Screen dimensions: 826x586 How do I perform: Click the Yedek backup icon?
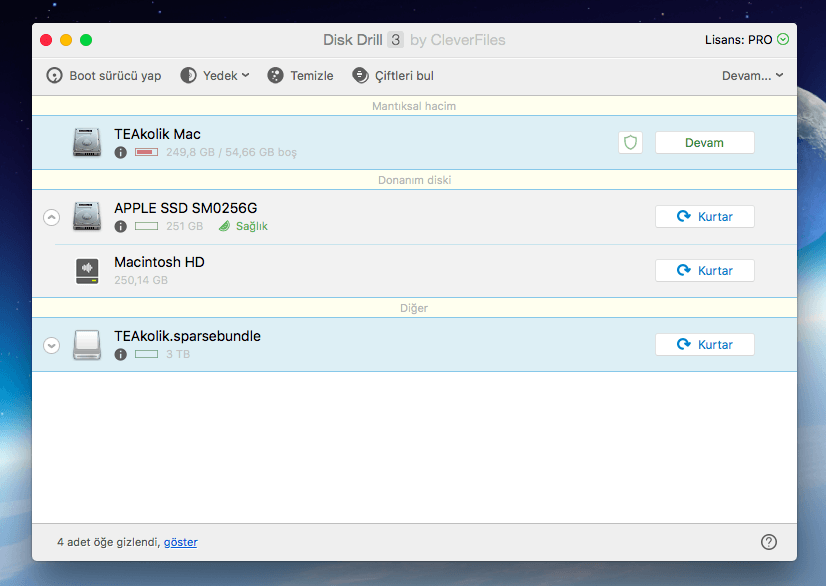click(x=189, y=75)
